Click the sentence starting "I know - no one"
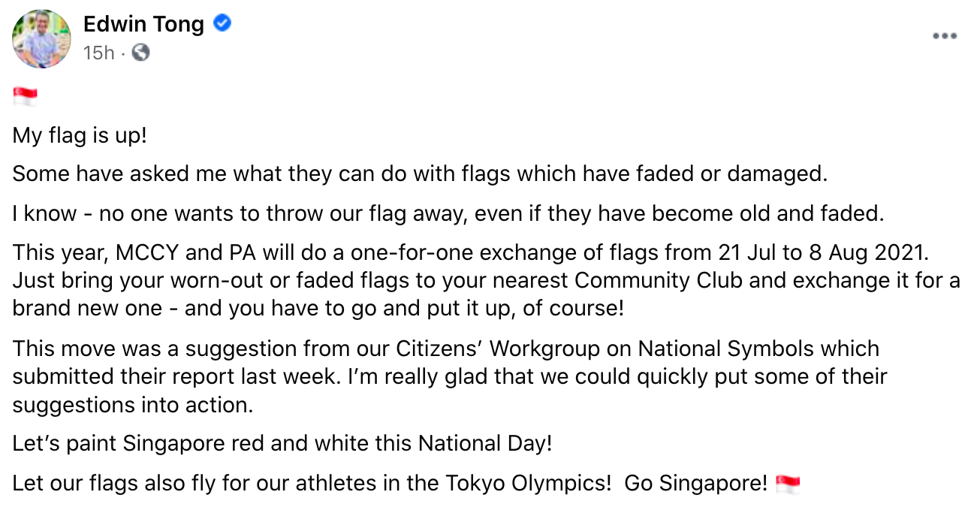 [x=448, y=213]
